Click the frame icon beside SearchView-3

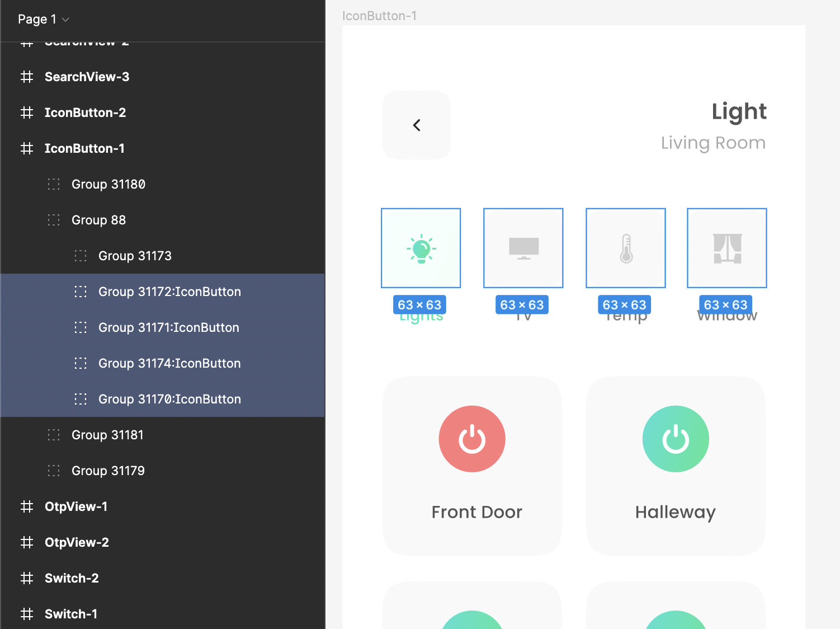27,77
